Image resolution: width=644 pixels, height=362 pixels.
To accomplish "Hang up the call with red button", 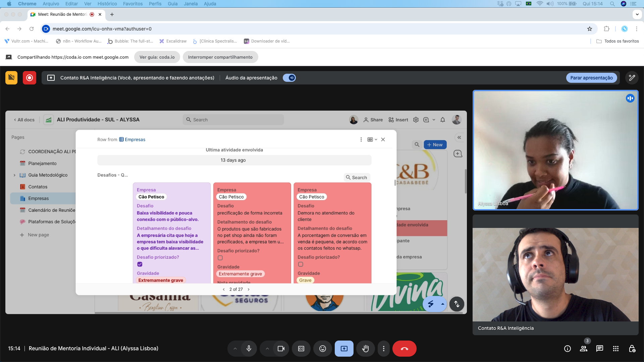I will point(404,349).
